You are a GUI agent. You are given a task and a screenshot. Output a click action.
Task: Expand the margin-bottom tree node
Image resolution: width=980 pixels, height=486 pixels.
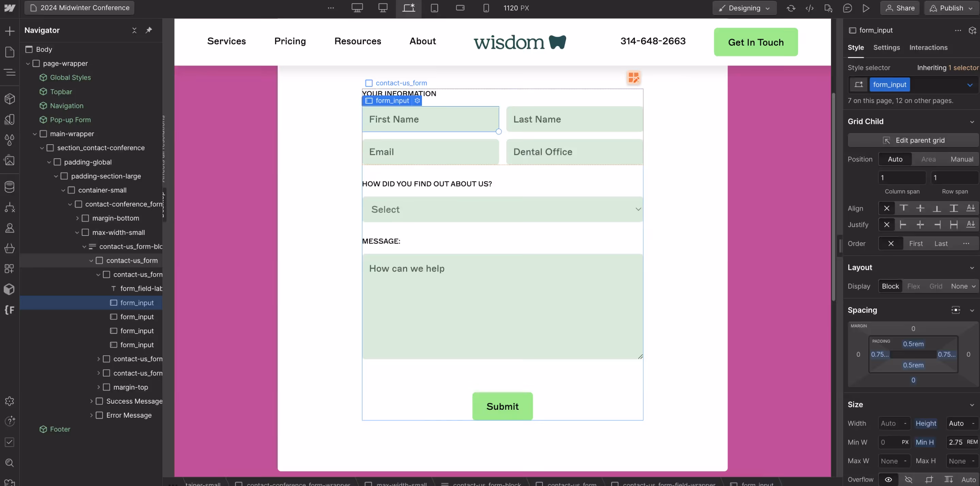[x=77, y=218]
